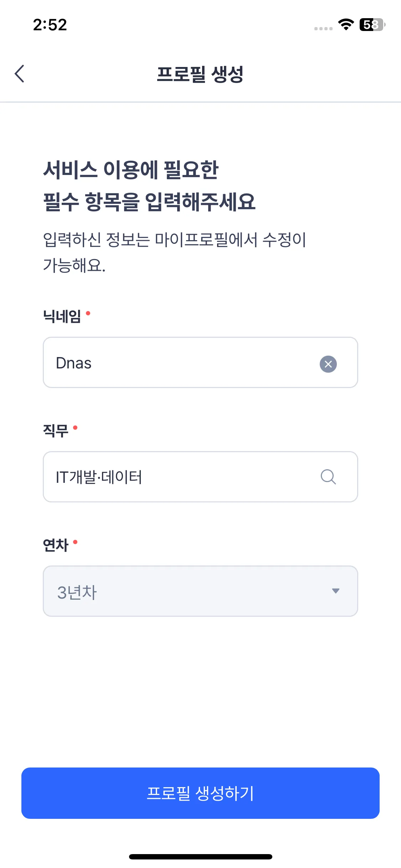Tap the 프로필 생성 page title

[x=200, y=74]
